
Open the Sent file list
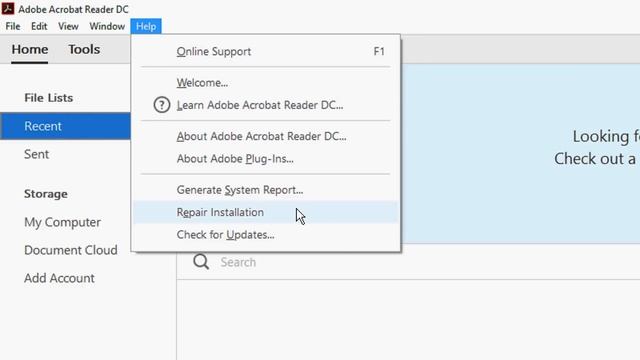(x=36, y=154)
